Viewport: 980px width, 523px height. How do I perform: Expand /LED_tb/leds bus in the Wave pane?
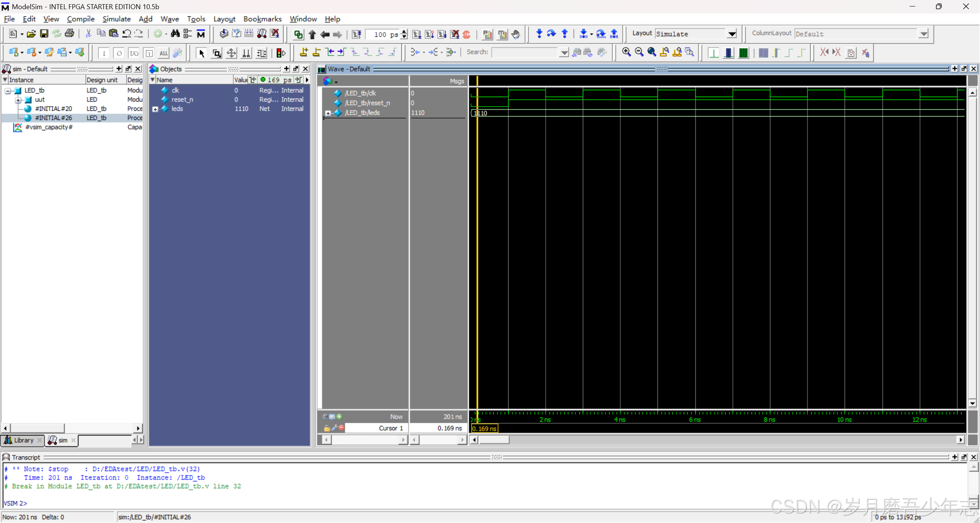328,113
